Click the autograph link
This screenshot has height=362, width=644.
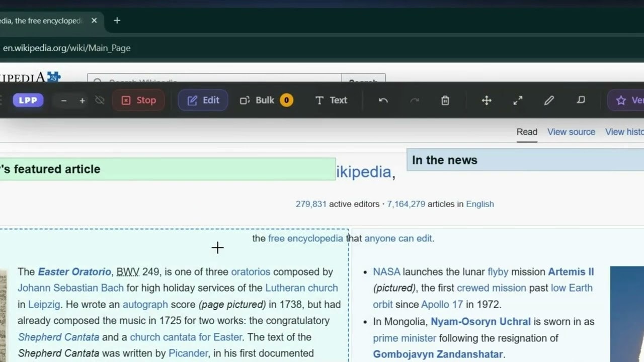145,305
